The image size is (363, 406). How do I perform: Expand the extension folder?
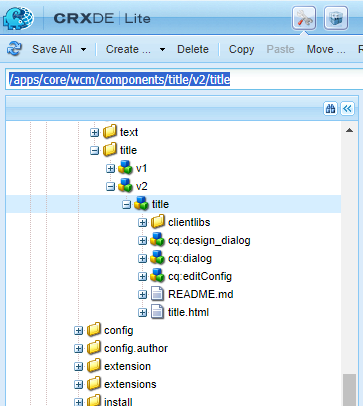(x=79, y=367)
